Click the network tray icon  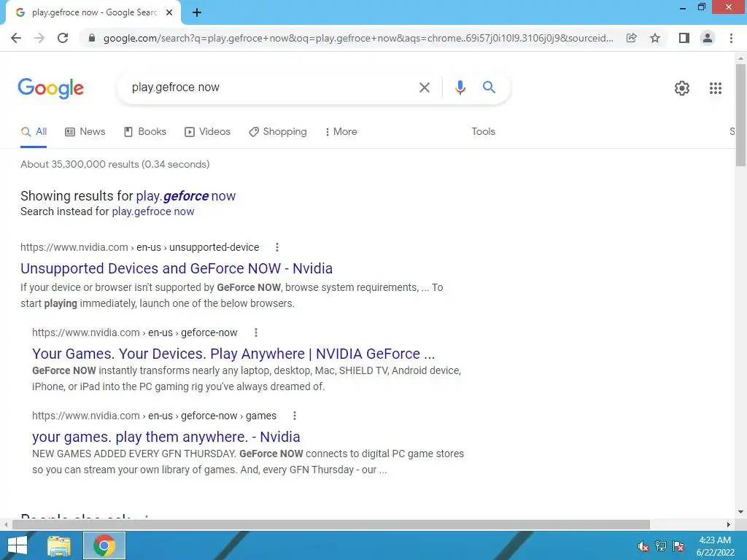click(661, 545)
